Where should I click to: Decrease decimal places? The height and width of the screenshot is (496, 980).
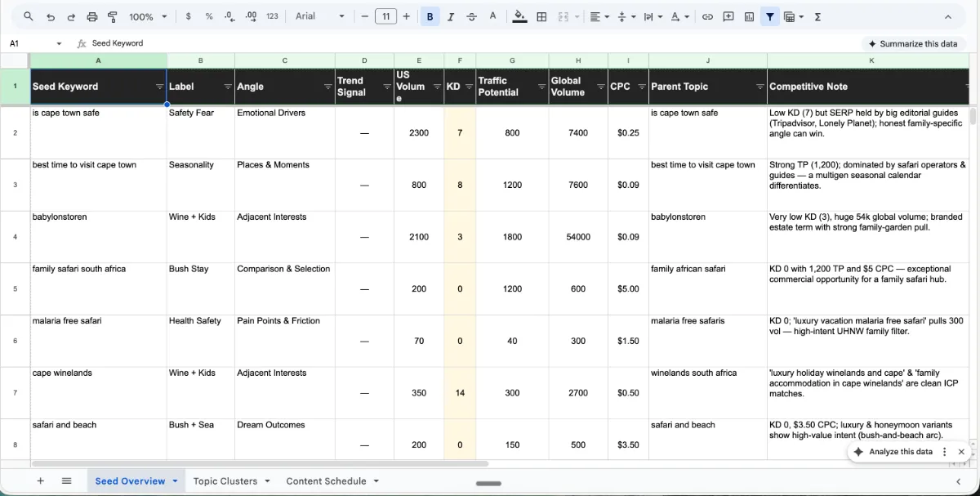229,16
